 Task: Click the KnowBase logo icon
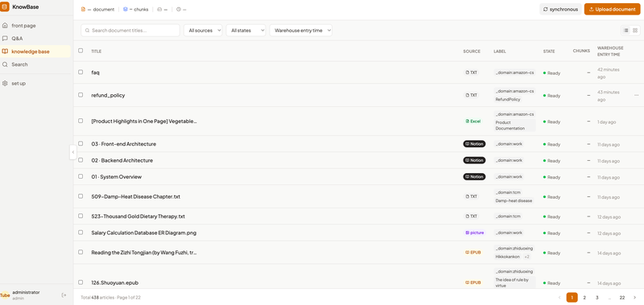click(x=5, y=6)
